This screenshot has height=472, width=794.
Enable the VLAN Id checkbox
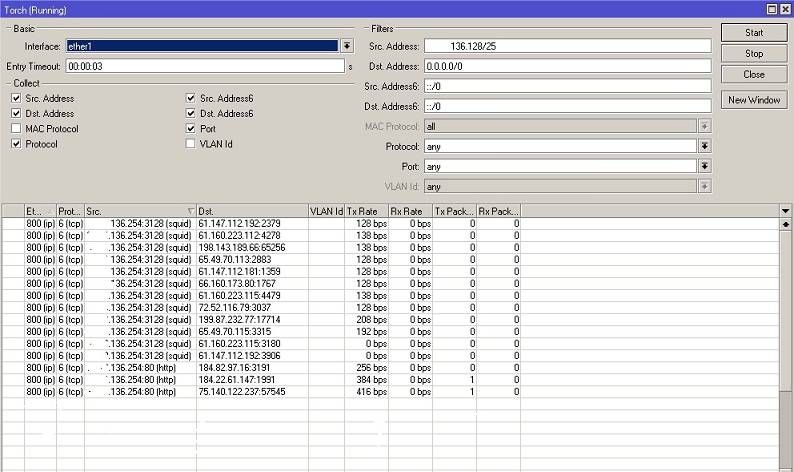[191, 144]
